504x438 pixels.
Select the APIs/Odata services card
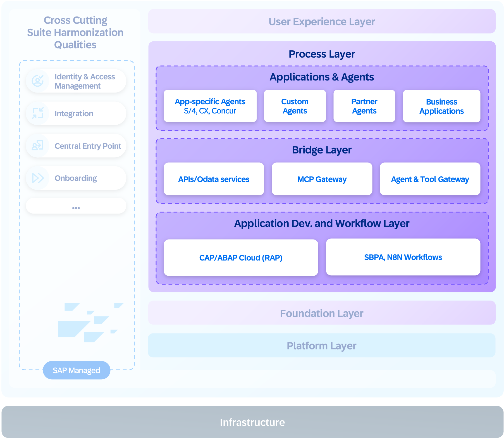tap(214, 179)
